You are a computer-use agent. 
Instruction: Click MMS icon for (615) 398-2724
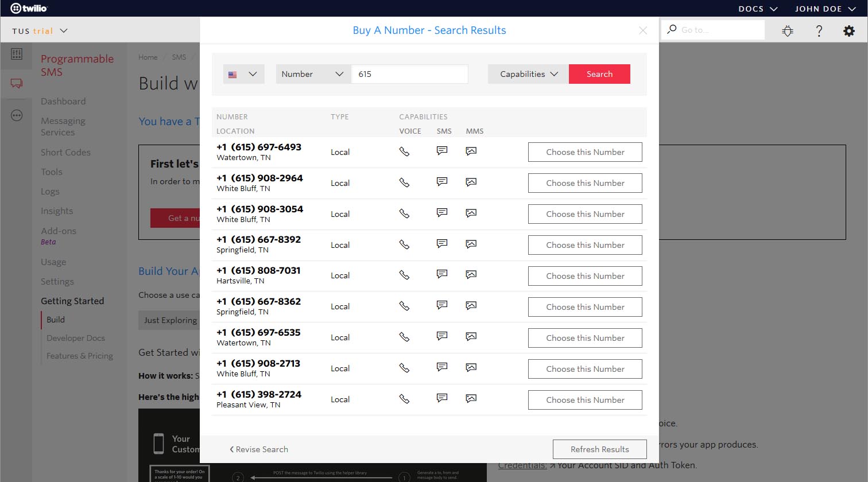pos(471,398)
